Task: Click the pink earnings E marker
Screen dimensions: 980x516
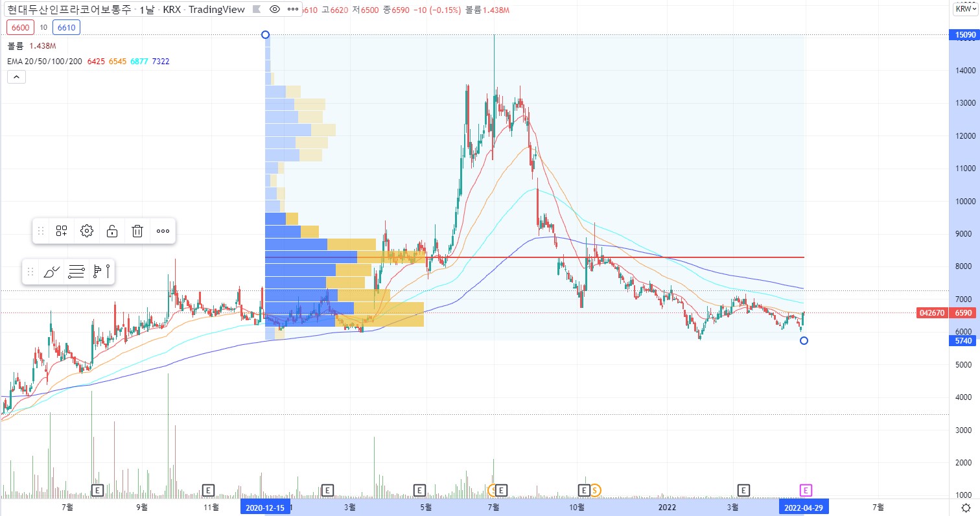Action: [x=806, y=489]
